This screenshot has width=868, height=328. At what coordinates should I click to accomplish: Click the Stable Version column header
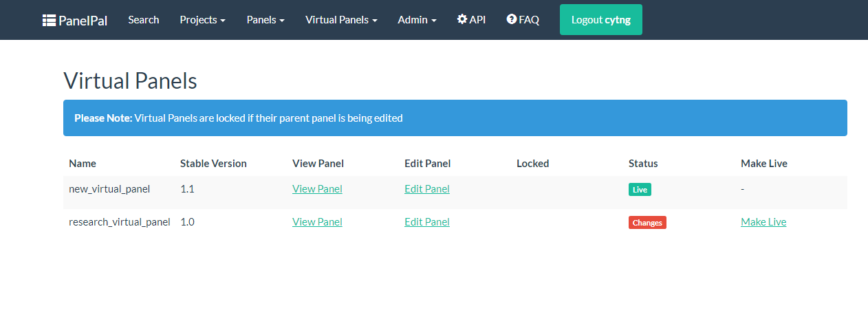click(x=213, y=164)
